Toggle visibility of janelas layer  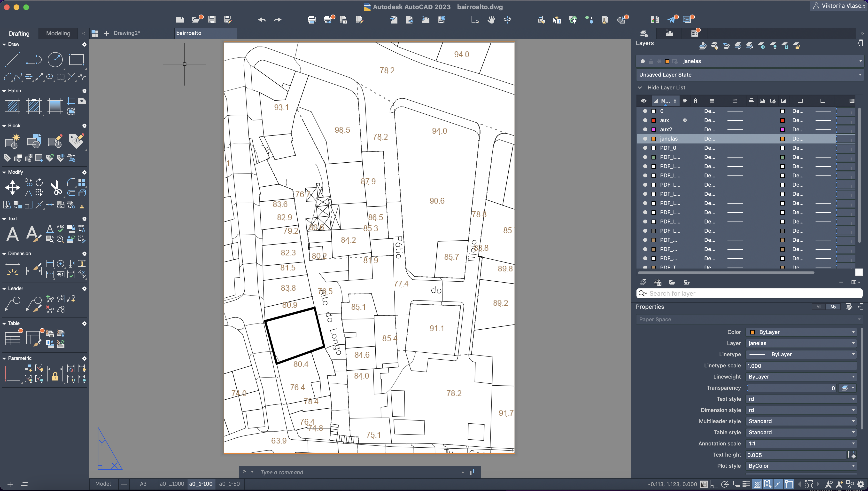645,139
